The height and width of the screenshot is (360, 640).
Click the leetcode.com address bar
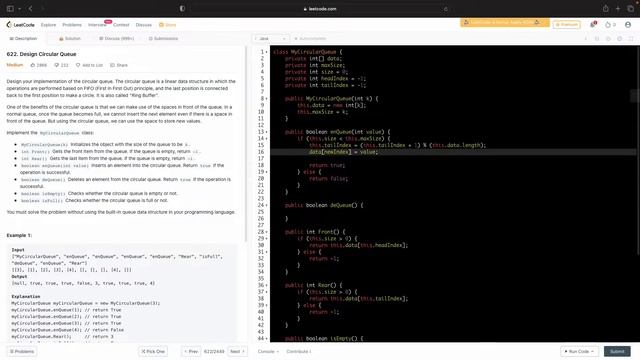tap(320, 9)
